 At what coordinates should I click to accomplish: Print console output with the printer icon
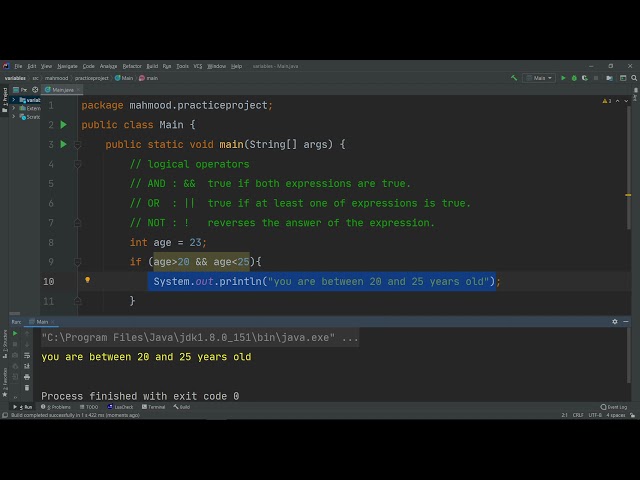point(27,377)
